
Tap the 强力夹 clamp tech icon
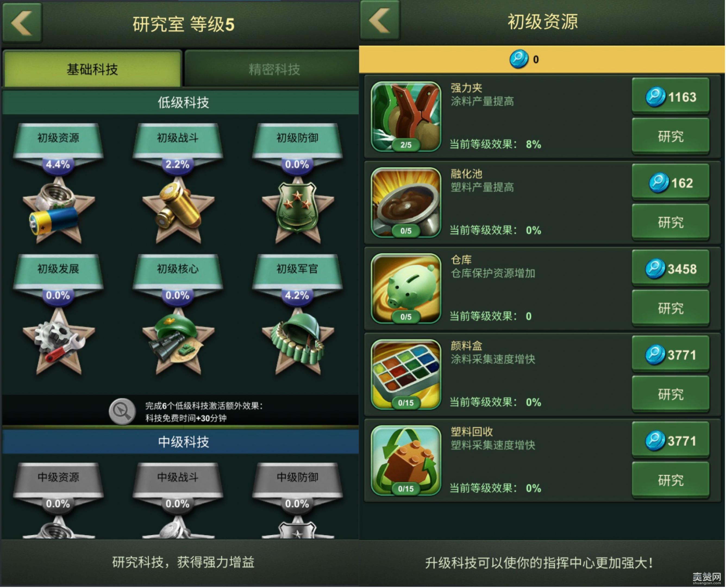click(x=406, y=117)
